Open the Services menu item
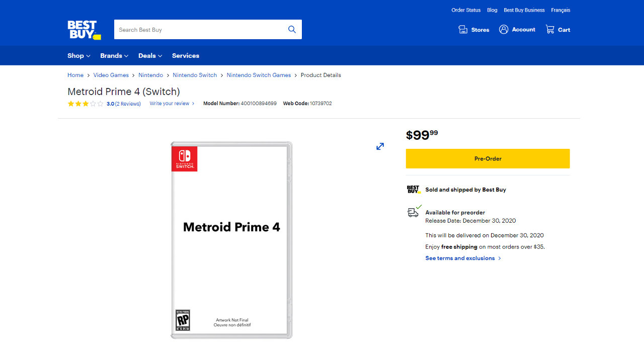644x362 pixels. point(186,56)
